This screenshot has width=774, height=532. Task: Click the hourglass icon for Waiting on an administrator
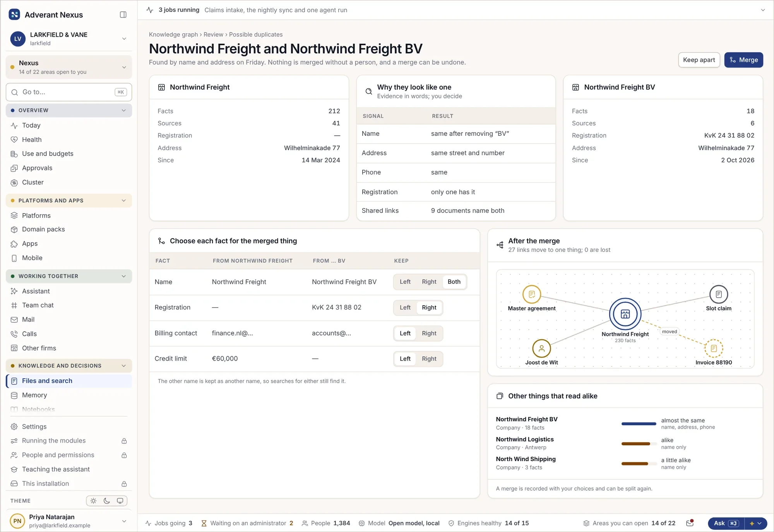(x=204, y=523)
